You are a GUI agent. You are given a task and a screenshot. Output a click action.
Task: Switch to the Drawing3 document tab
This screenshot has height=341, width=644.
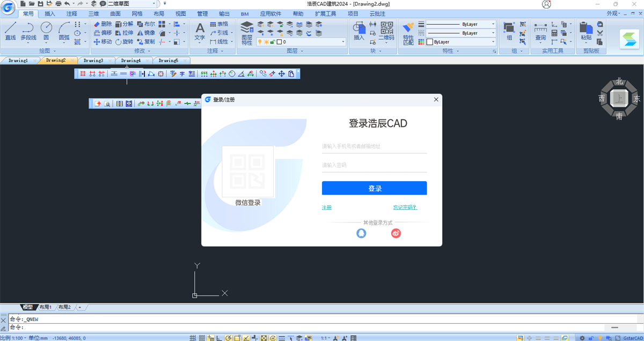coord(93,61)
